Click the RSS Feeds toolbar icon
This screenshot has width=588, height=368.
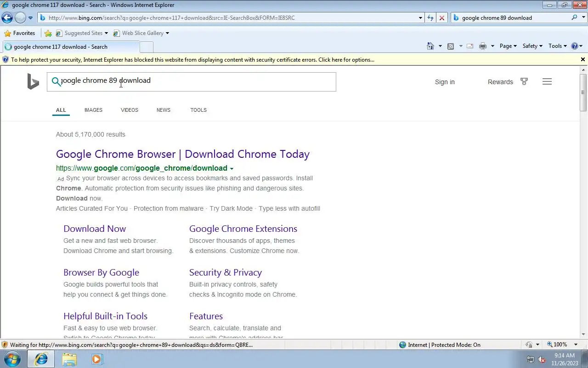pyautogui.click(x=451, y=46)
